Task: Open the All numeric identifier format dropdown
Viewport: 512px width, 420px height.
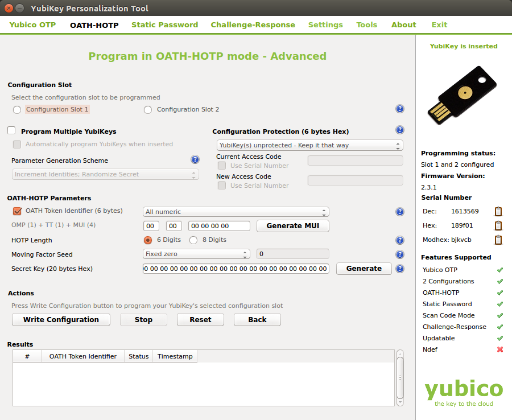Action: click(236, 212)
